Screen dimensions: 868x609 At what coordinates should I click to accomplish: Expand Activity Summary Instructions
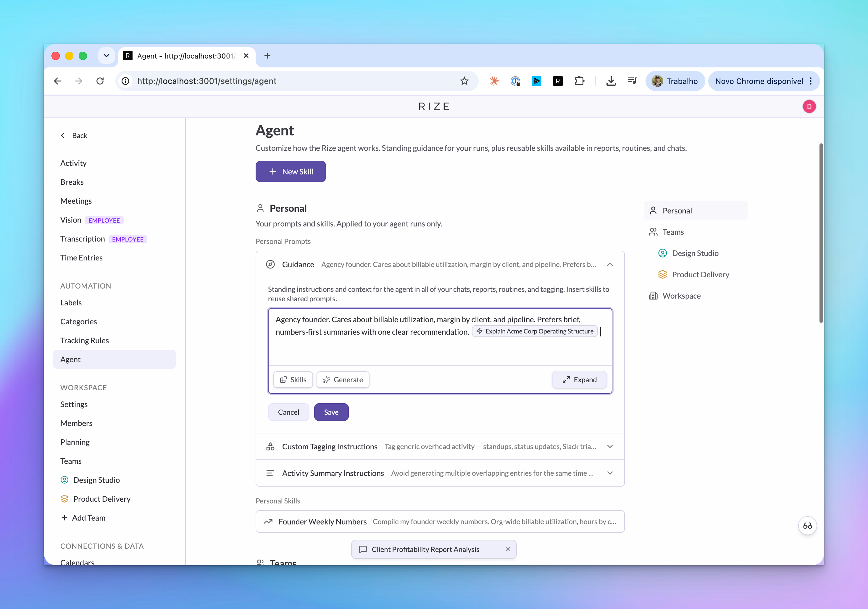(x=610, y=473)
